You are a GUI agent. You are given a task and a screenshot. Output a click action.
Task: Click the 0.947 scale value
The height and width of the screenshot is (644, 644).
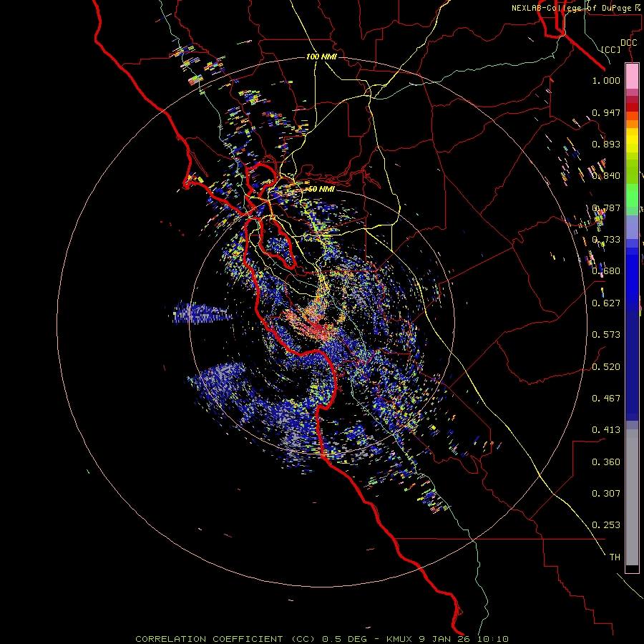click(x=606, y=112)
